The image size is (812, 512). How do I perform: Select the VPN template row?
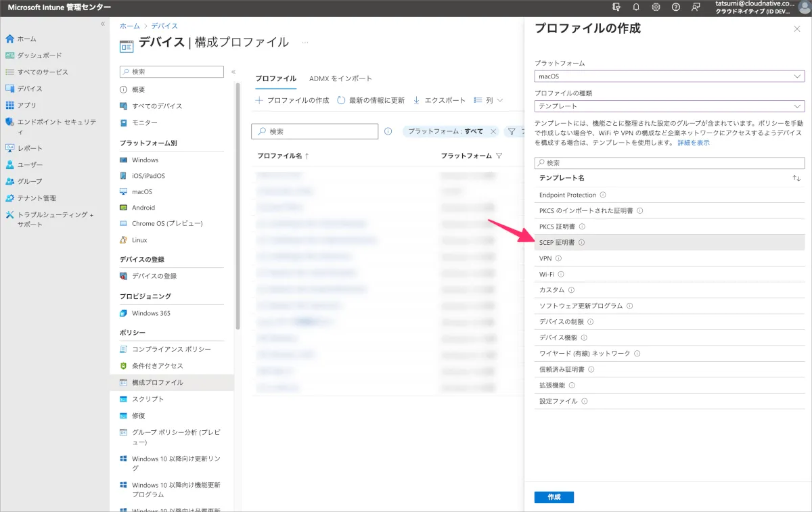545,258
